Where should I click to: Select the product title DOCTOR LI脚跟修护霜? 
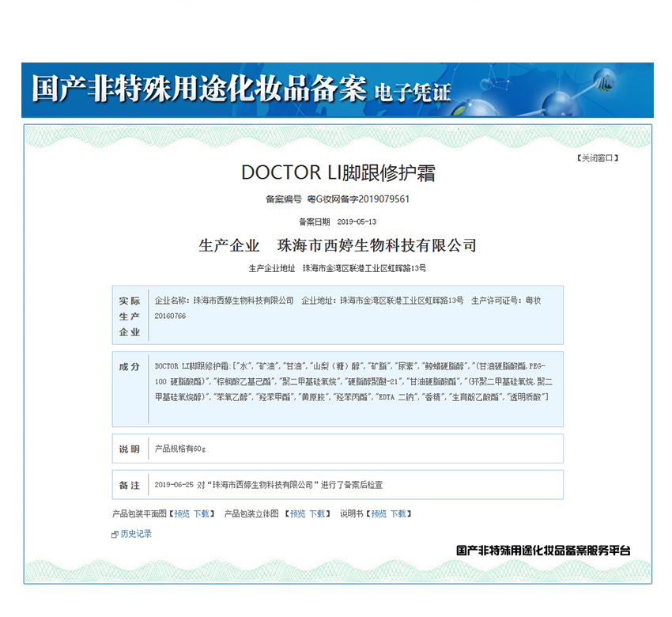[x=338, y=172]
